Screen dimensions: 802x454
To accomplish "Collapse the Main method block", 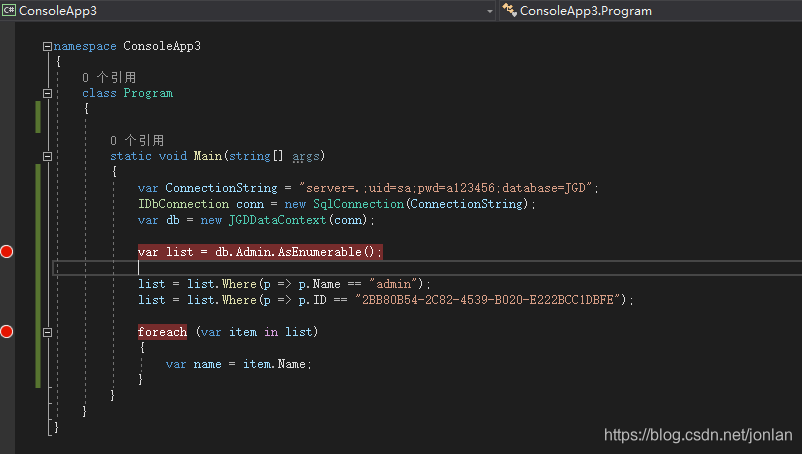I will [x=47, y=156].
